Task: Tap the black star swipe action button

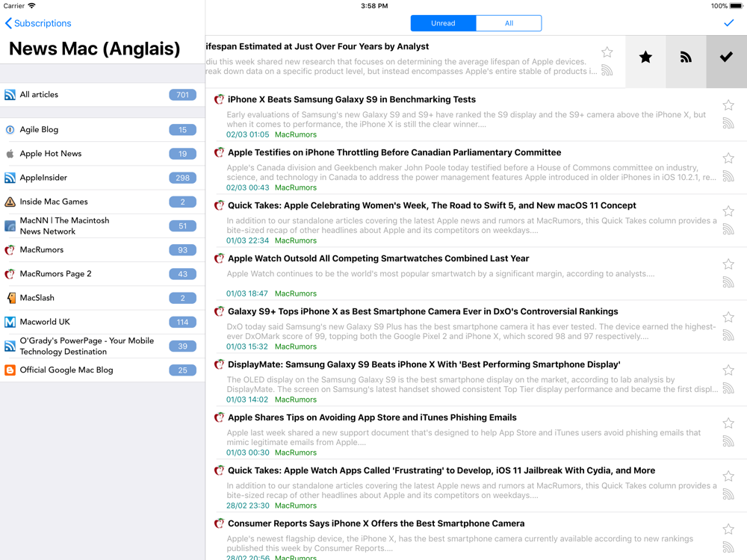Action: point(645,57)
